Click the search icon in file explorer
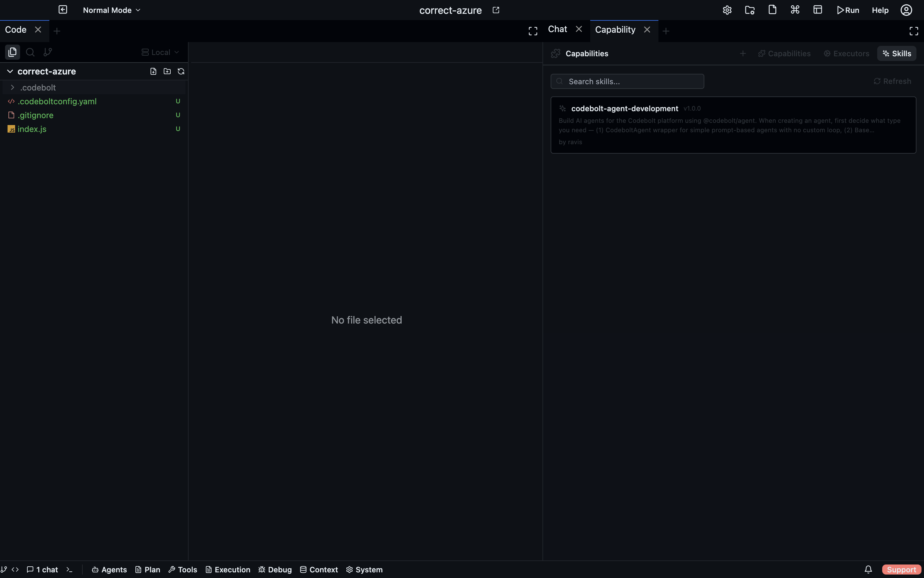The image size is (924, 578). point(30,52)
